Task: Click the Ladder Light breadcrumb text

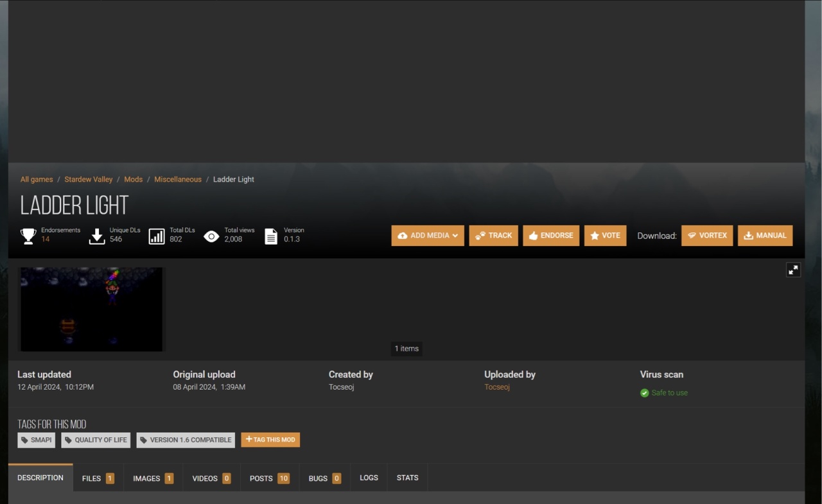Action: [234, 179]
